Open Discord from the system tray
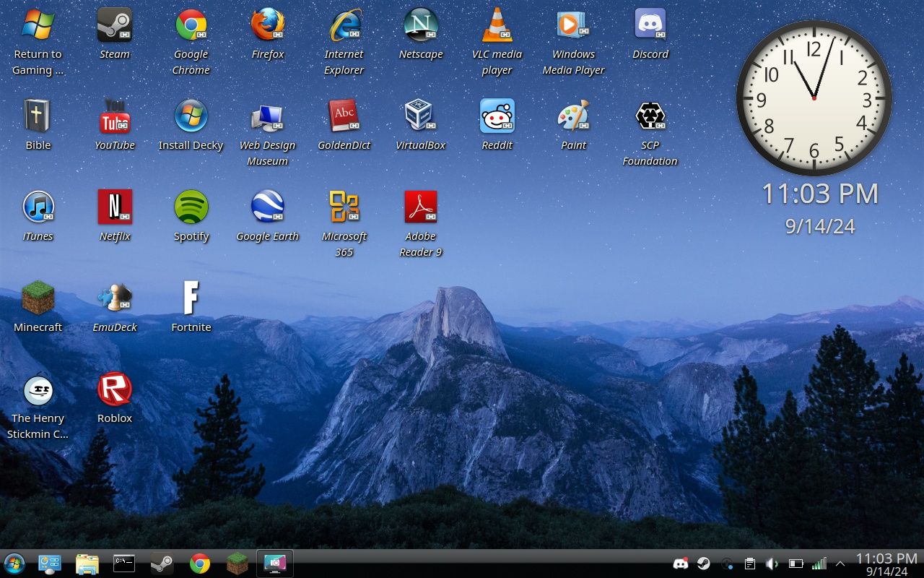The height and width of the screenshot is (578, 924). coord(681,564)
